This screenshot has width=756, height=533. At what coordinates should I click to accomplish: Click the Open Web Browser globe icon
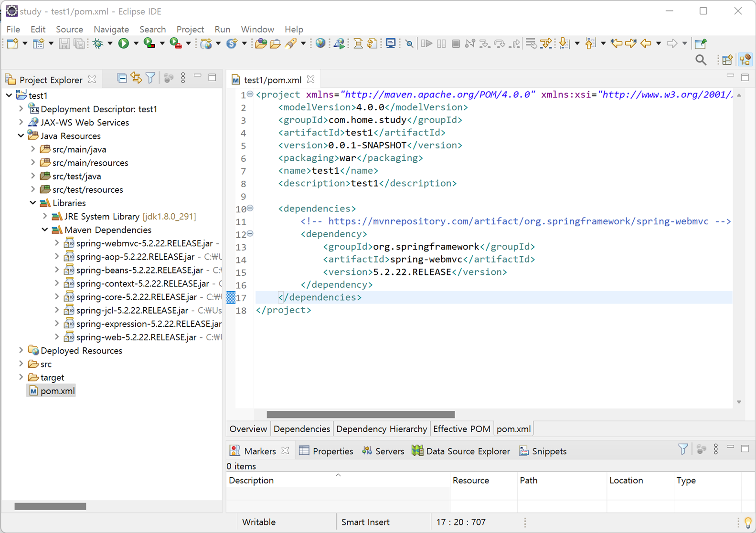click(320, 43)
